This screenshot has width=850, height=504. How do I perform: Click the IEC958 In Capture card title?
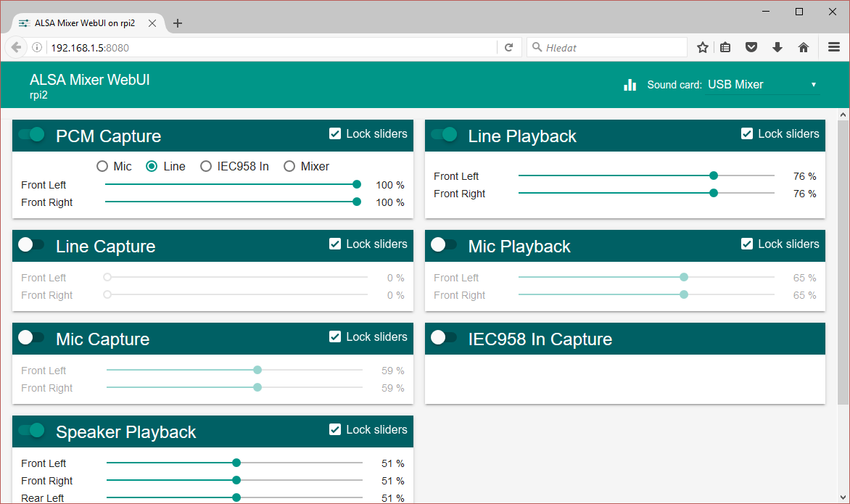coord(540,339)
